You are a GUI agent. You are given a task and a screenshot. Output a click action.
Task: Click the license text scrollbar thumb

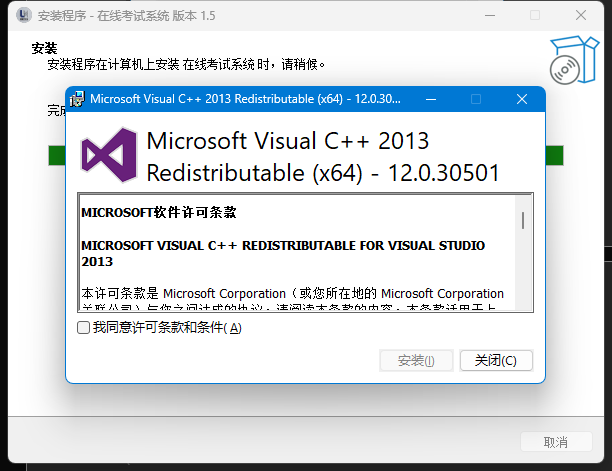point(523,220)
